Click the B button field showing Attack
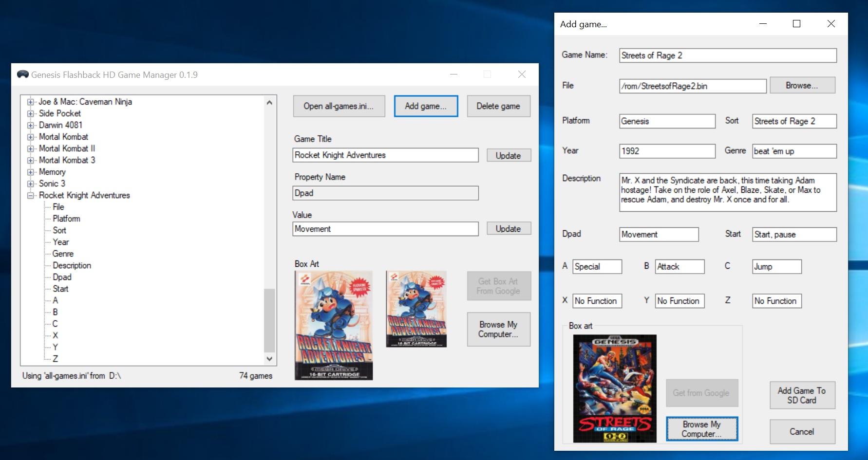868x460 pixels. point(680,267)
